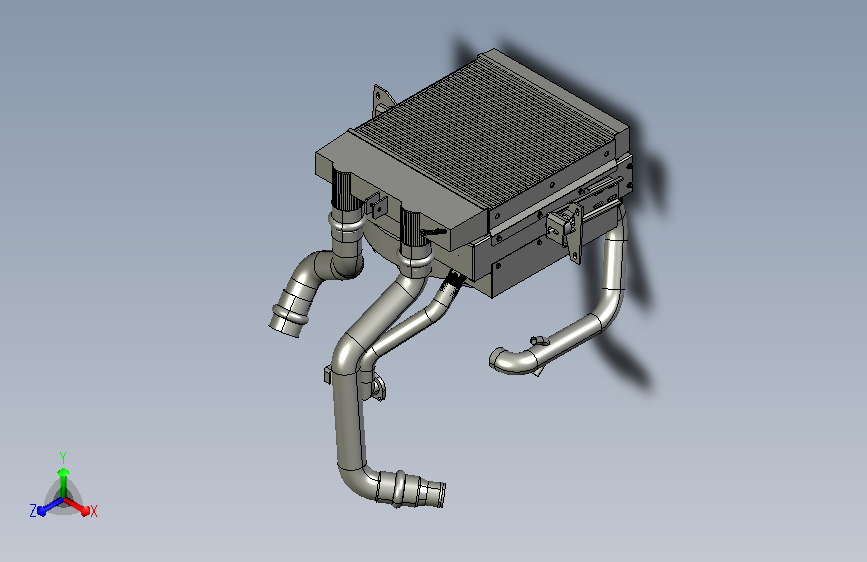Select the finned radiator core top surface

(484, 133)
